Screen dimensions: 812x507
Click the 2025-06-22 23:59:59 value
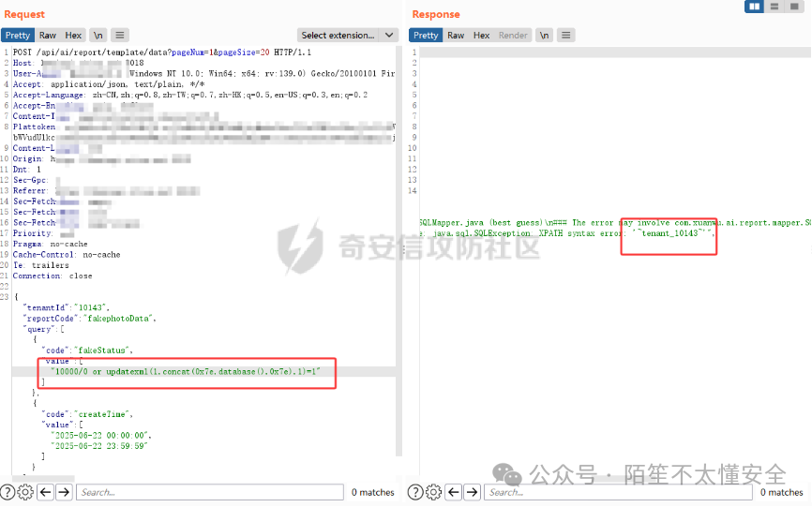pyautogui.click(x=98, y=446)
